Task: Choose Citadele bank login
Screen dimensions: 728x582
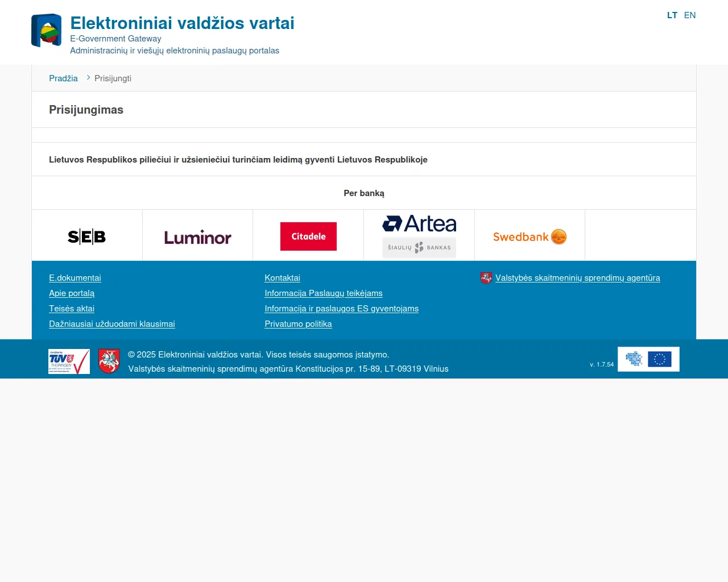Action: coord(308,236)
